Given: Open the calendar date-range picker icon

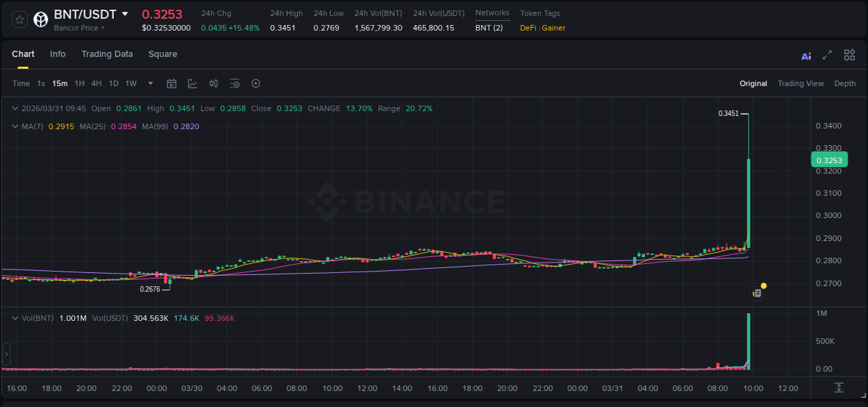Looking at the screenshot, I should 172,83.
